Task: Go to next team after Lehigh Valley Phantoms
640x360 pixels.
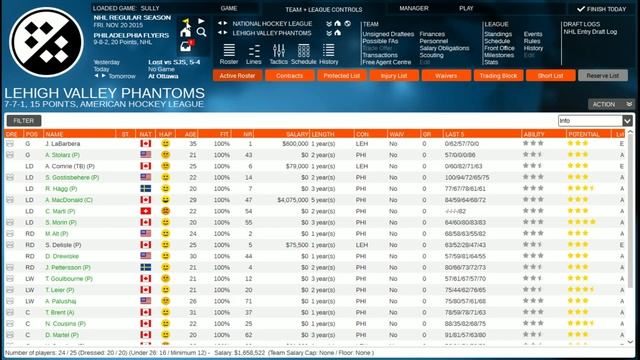Action: pos(225,33)
